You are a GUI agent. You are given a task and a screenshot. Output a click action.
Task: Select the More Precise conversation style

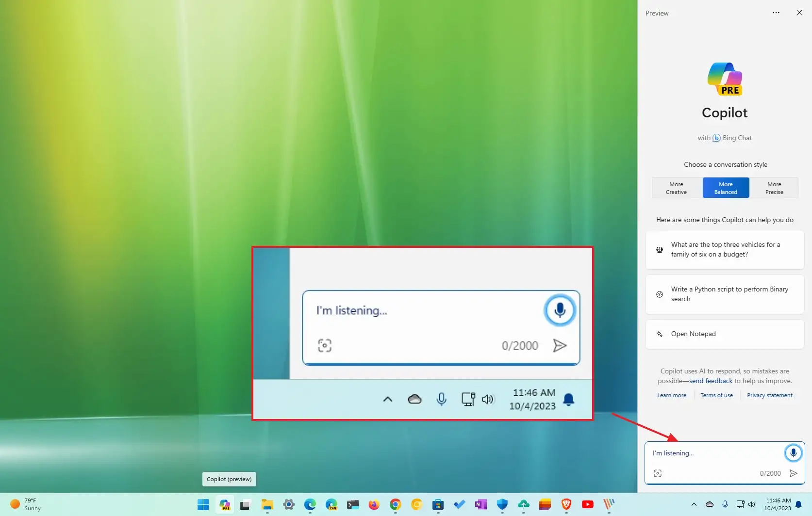click(x=774, y=188)
